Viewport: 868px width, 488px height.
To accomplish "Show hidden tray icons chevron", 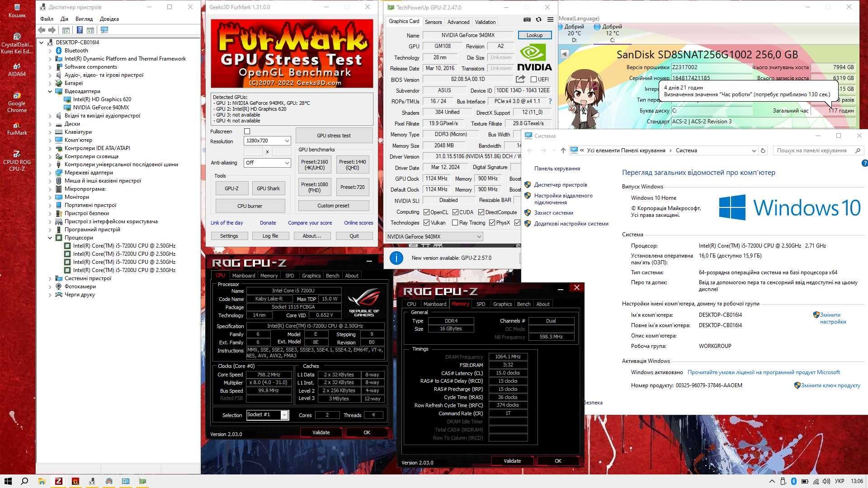I will (x=772, y=481).
